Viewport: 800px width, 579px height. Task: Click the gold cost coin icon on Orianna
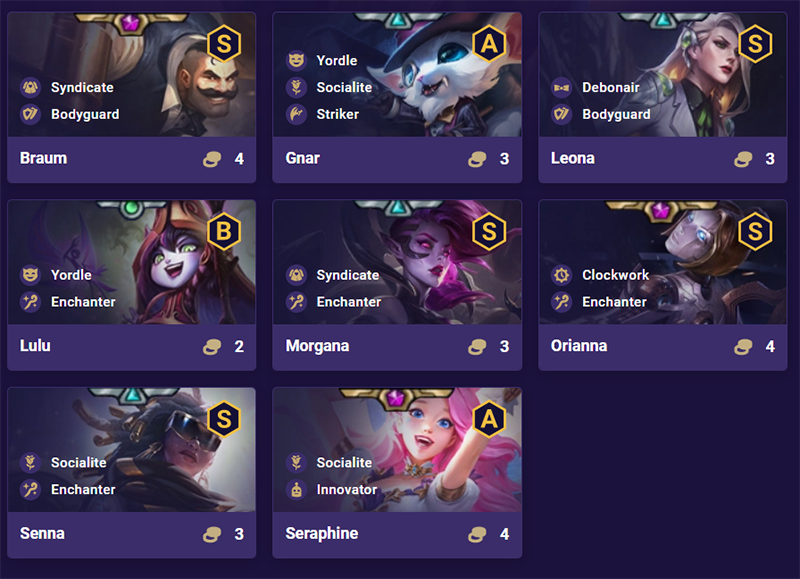click(742, 347)
